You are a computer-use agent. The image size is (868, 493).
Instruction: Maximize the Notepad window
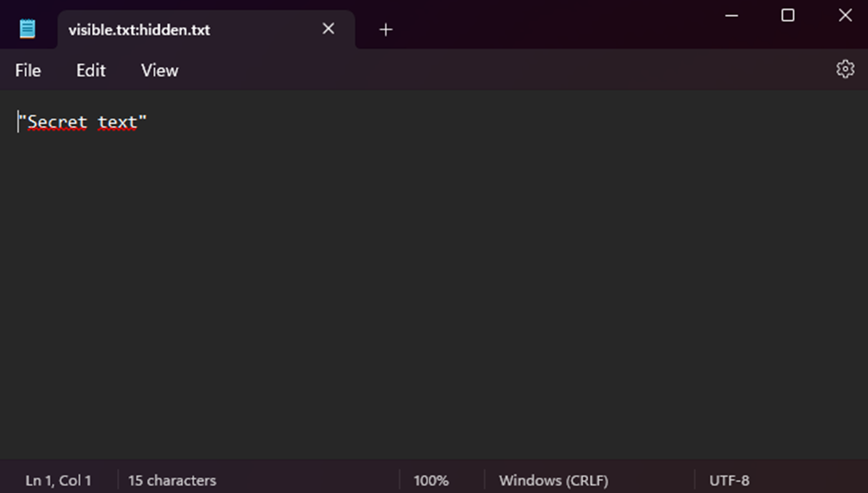tap(787, 16)
